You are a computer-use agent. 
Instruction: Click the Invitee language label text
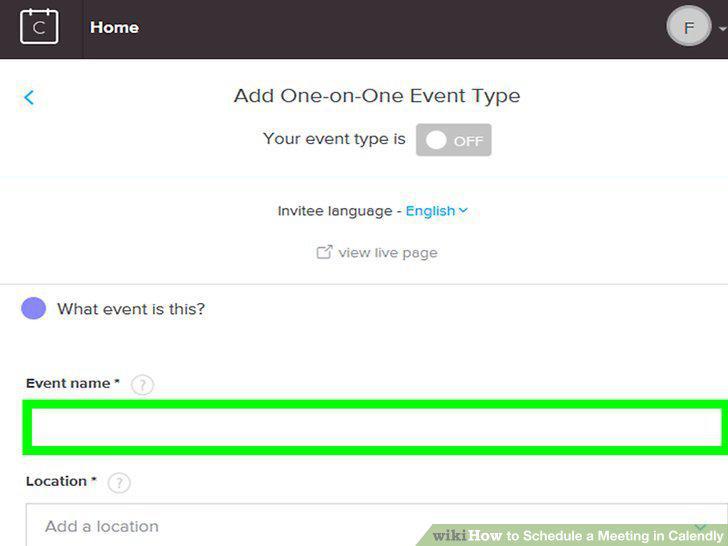(335, 211)
